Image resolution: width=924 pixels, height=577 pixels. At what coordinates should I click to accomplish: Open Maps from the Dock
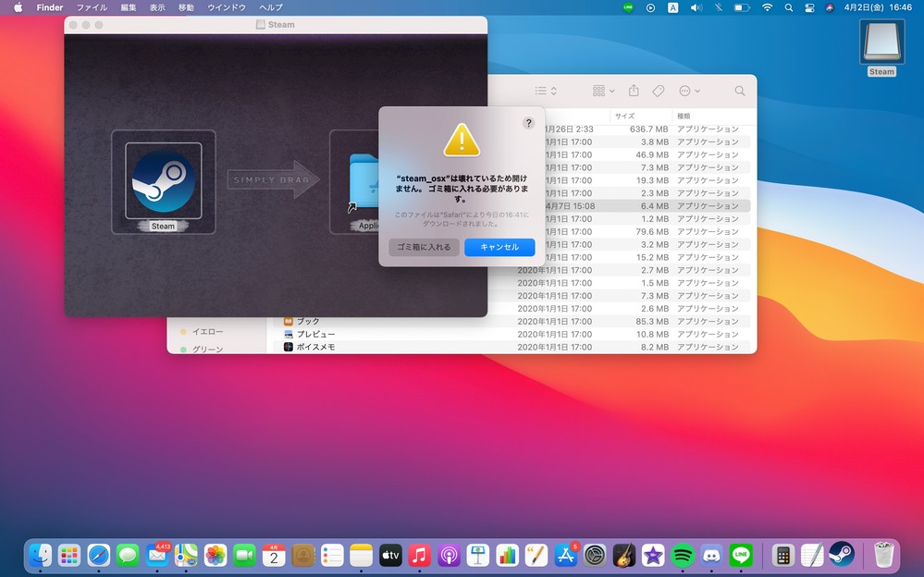tap(186, 555)
